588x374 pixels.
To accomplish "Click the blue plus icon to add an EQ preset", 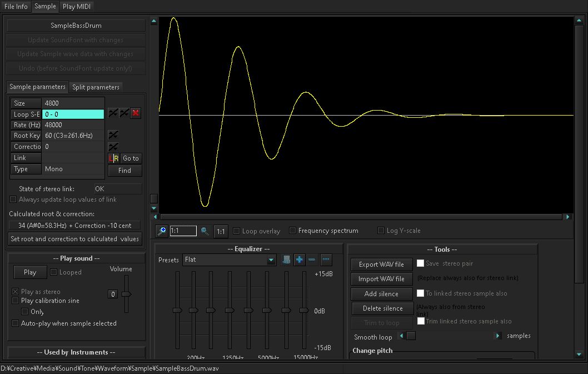I will pos(300,260).
